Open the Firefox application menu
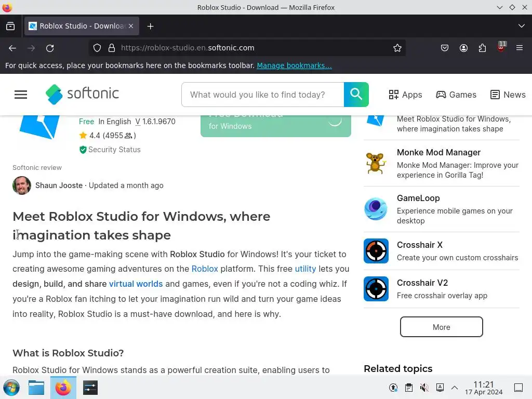Screen dimensions: 532x399 coord(520,48)
